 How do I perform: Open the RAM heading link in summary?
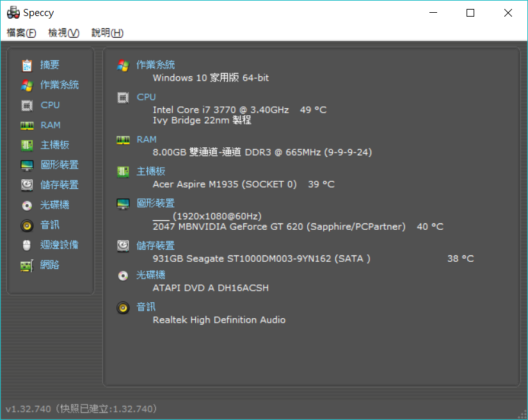(x=147, y=140)
